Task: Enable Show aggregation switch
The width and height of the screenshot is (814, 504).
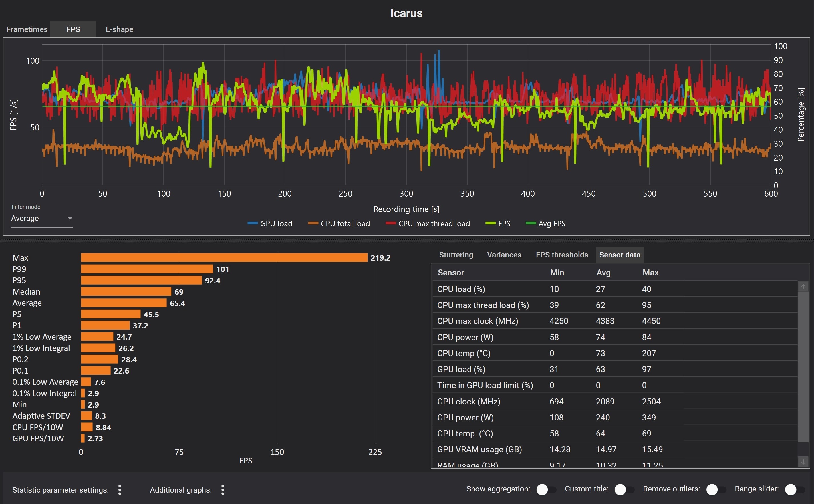Action: [546, 489]
